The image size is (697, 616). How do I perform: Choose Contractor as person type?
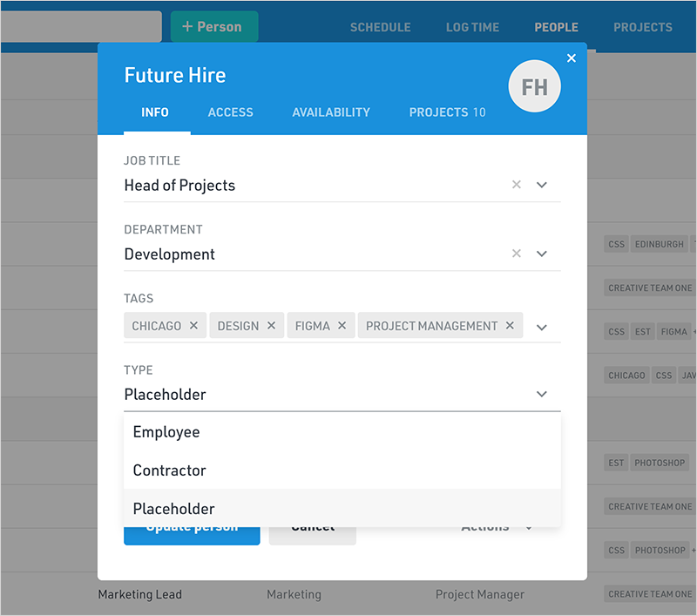point(170,470)
